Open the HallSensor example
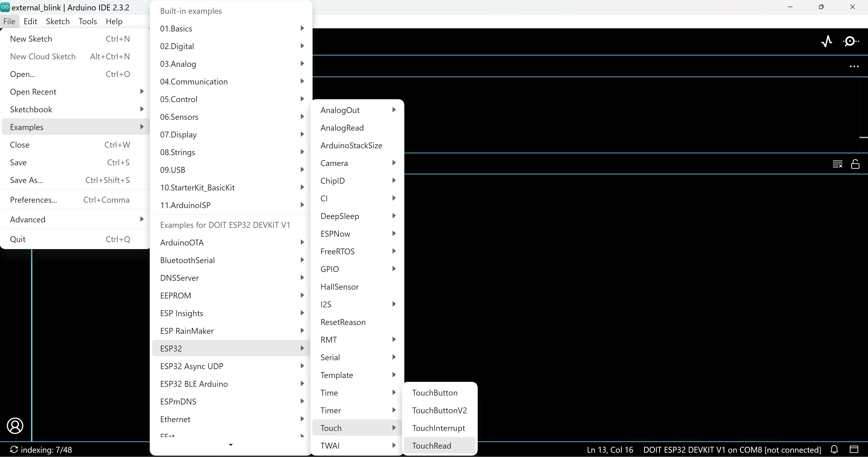Screen dimensions: 868x457 coord(357,287)
